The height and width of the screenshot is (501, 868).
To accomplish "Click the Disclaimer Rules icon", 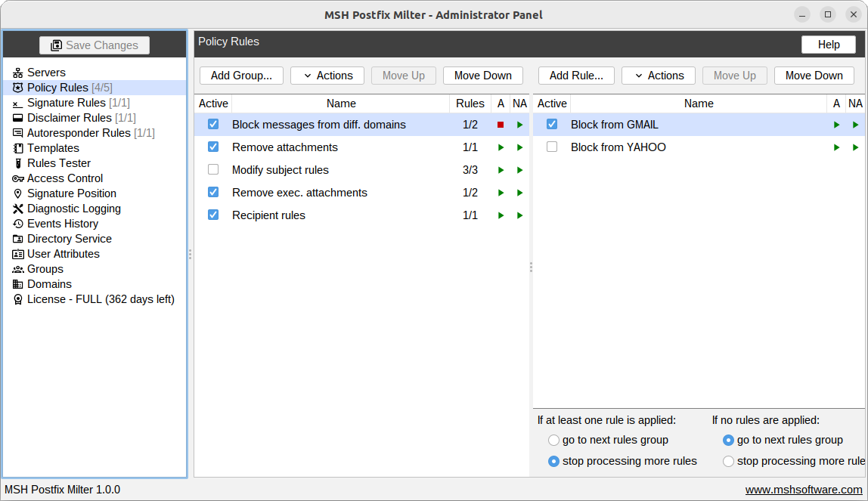I will tap(17, 118).
